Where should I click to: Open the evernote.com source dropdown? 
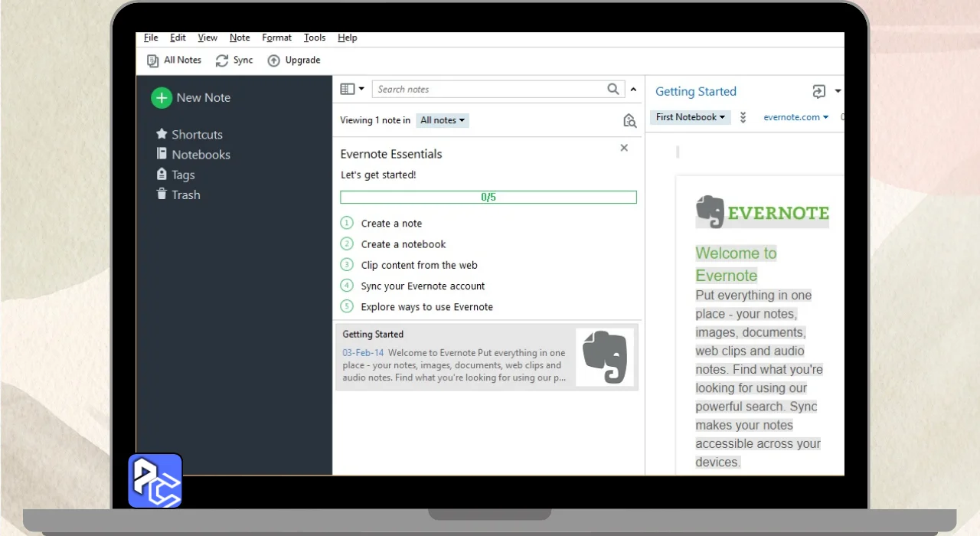tap(795, 117)
